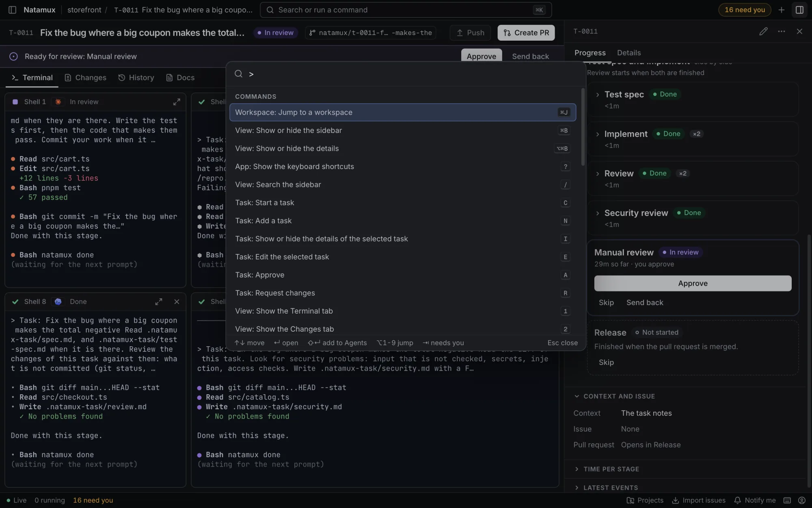Open Projects in status bar
This screenshot has height=508, width=812.
645,500
